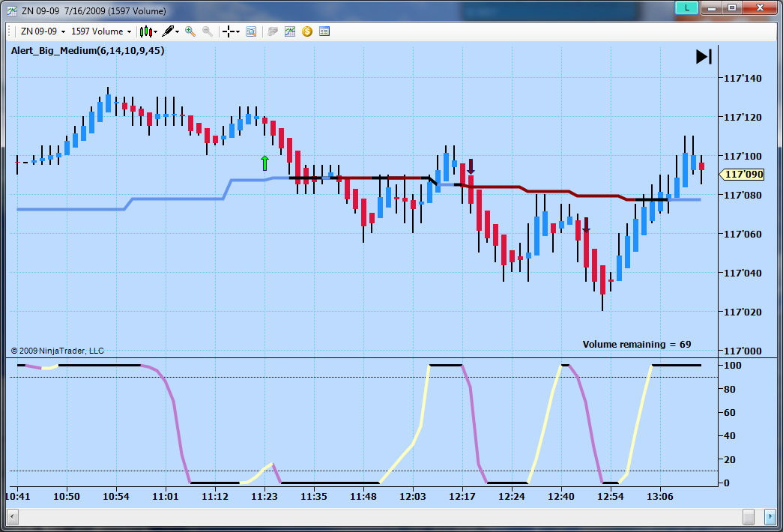783x532 pixels.
Task: Maximize the chart window
Action: click(x=731, y=7)
